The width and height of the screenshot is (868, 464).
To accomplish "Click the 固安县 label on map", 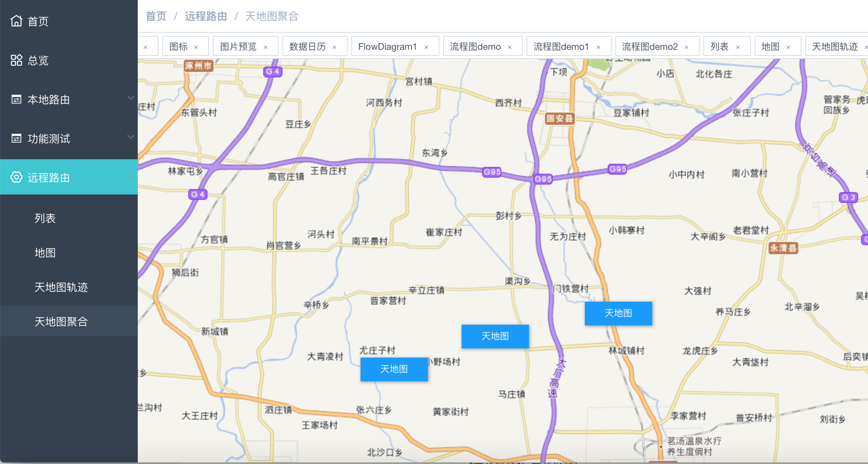I will (x=560, y=118).
